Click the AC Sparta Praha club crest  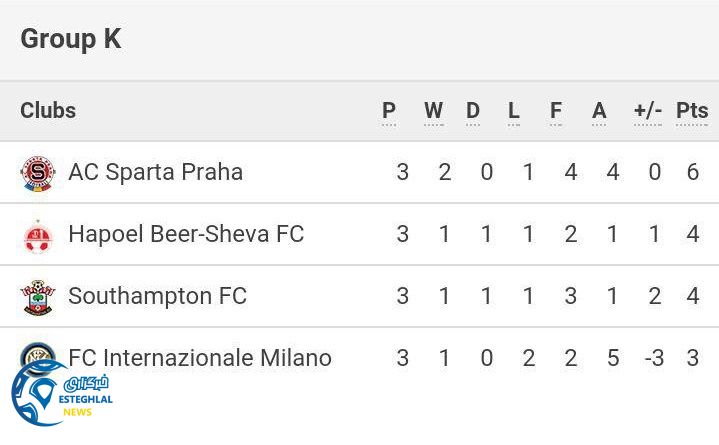38,173
